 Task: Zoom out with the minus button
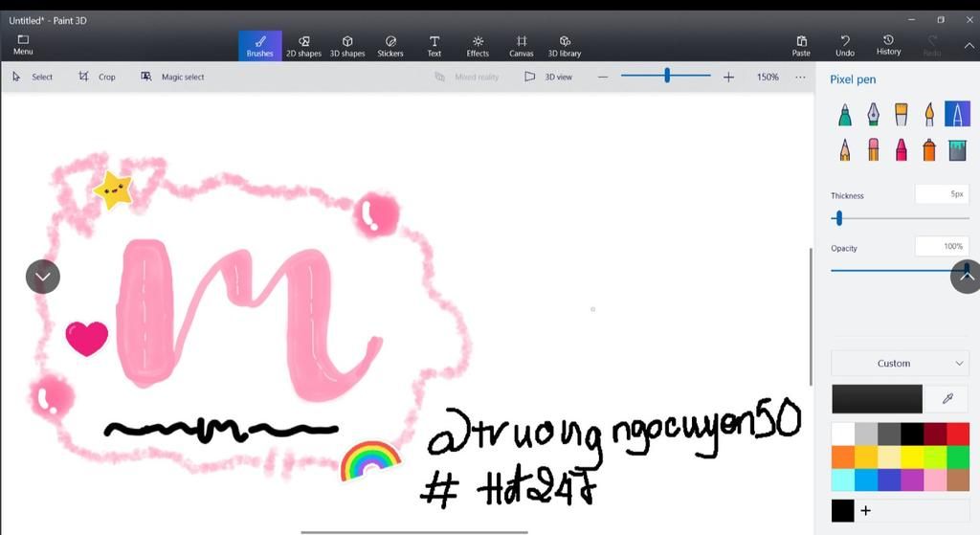pyautogui.click(x=603, y=77)
